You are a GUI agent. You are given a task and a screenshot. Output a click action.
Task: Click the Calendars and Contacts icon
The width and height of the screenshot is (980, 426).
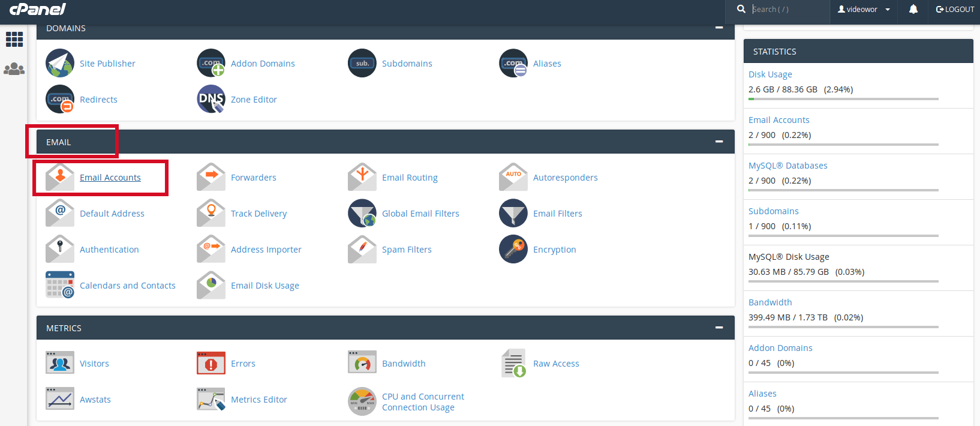pos(60,285)
